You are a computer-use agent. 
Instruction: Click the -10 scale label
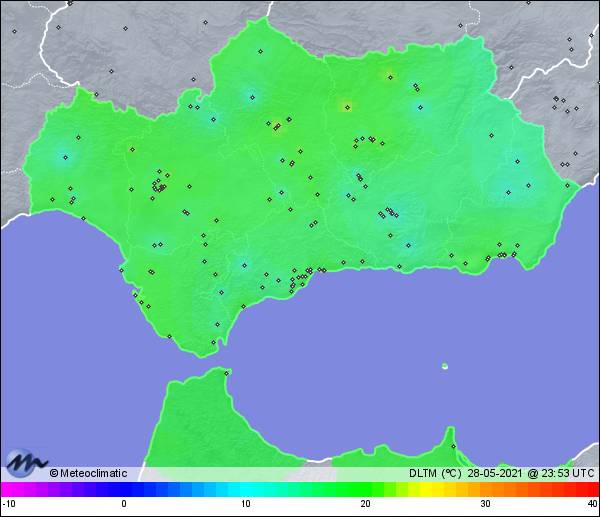click(x=9, y=504)
